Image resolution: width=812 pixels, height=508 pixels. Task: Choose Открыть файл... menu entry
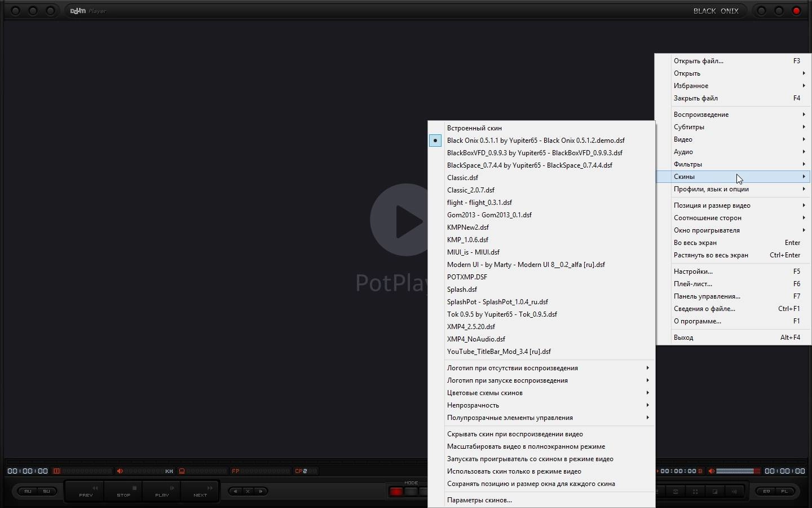[x=733, y=61]
